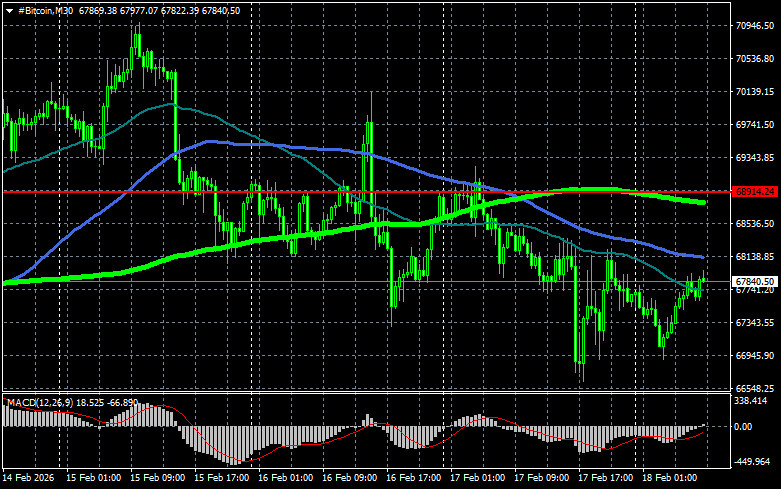The width and height of the screenshot is (781, 489).
Task: Click the red 68914.24 price label
Action: [755, 191]
